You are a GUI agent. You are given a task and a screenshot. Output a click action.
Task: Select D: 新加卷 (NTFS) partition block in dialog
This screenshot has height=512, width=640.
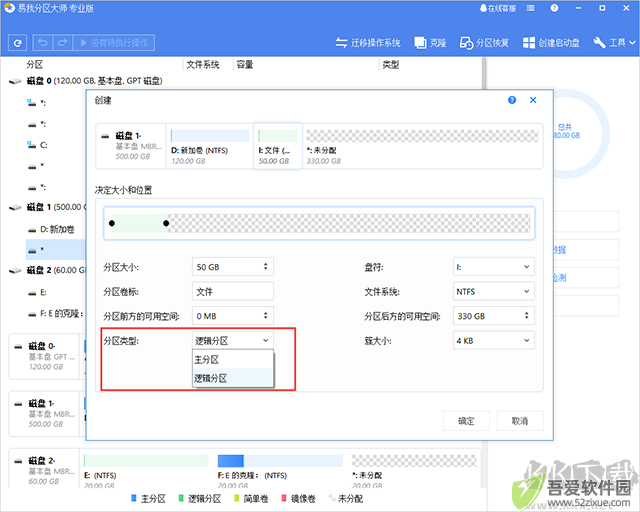(x=210, y=146)
